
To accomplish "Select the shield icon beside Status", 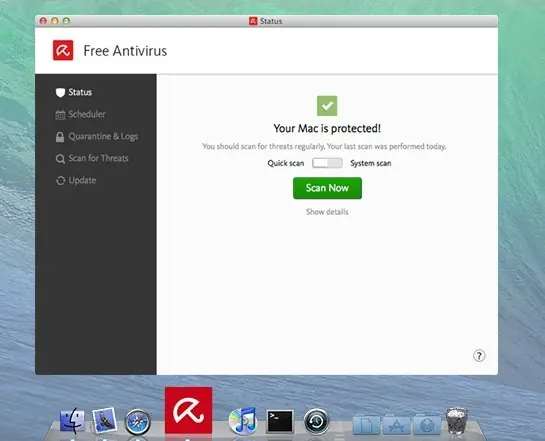I will point(60,92).
